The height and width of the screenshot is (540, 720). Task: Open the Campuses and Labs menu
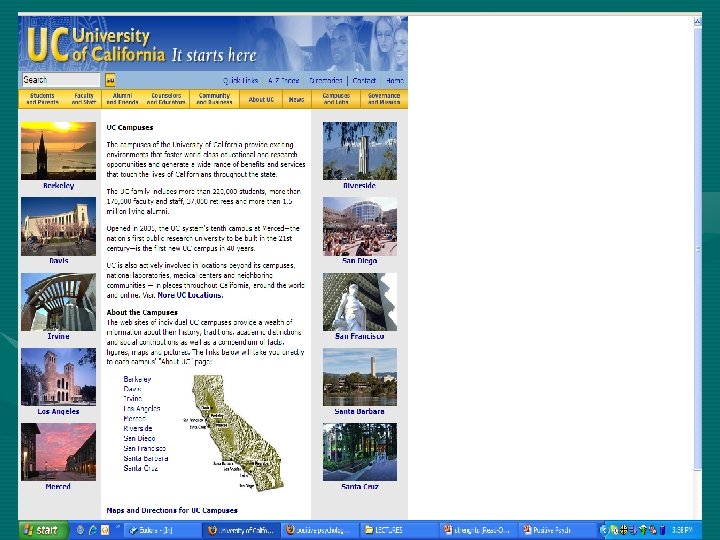click(x=336, y=99)
